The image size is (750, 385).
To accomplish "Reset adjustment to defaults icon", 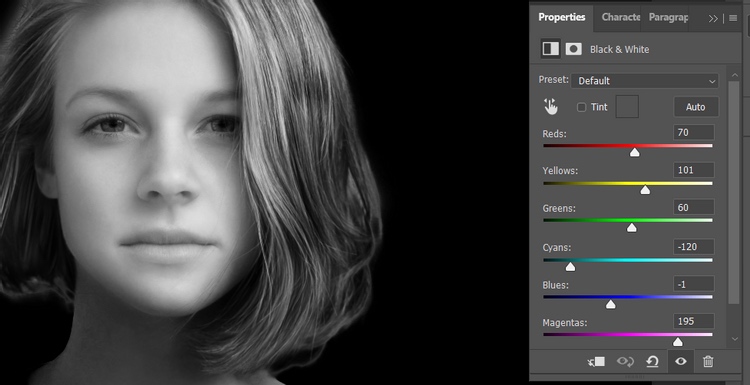I will 652,362.
